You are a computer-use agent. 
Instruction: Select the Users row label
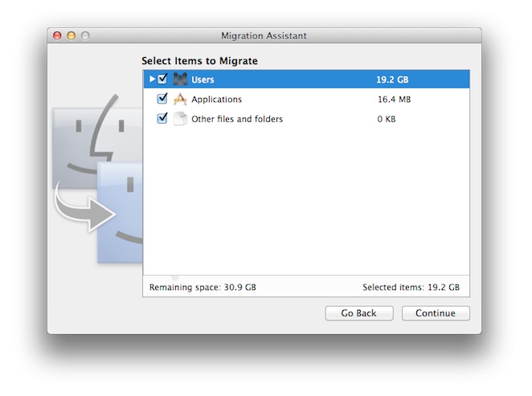203,80
